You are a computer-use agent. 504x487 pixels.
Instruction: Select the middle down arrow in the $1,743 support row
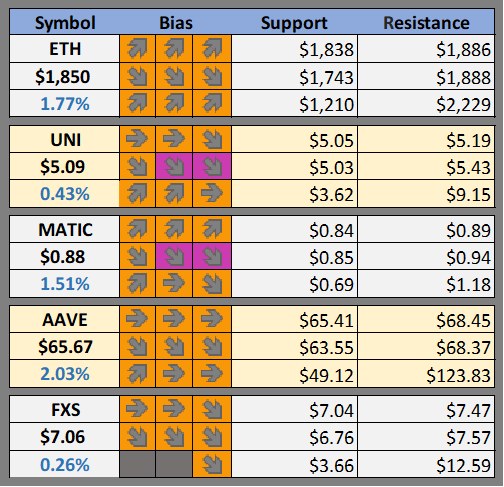point(174,76)
